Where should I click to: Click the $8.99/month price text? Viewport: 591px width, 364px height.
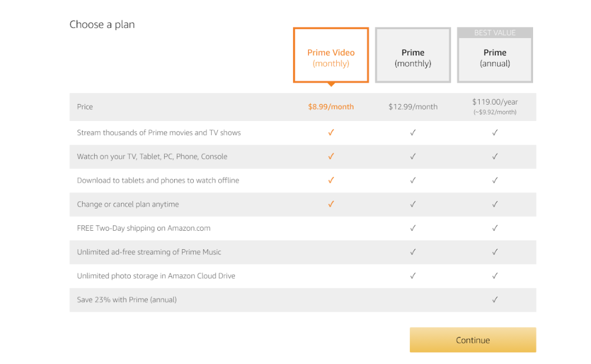pyautogui.click(x=331, y=107)
